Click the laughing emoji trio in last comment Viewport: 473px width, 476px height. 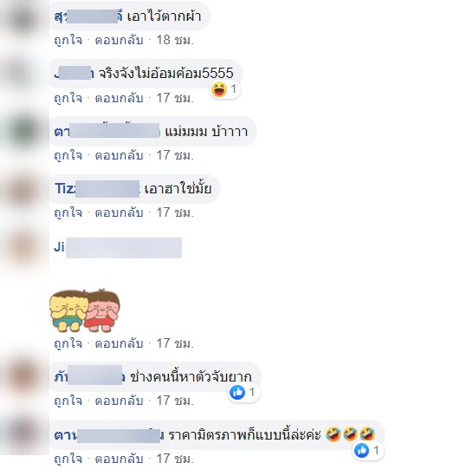click(350, 434)
